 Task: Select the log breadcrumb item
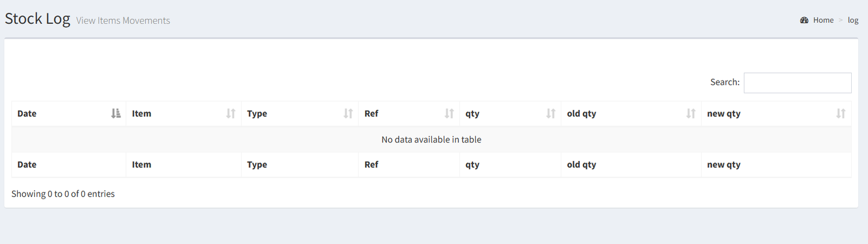[x=853, y=20]
